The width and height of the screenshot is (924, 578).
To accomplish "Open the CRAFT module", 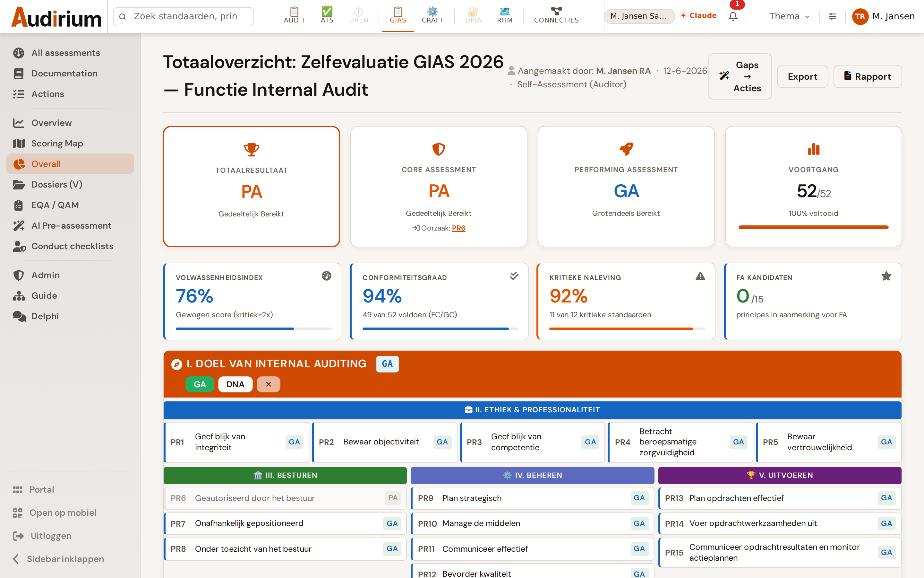I will [x=432, y=16].
